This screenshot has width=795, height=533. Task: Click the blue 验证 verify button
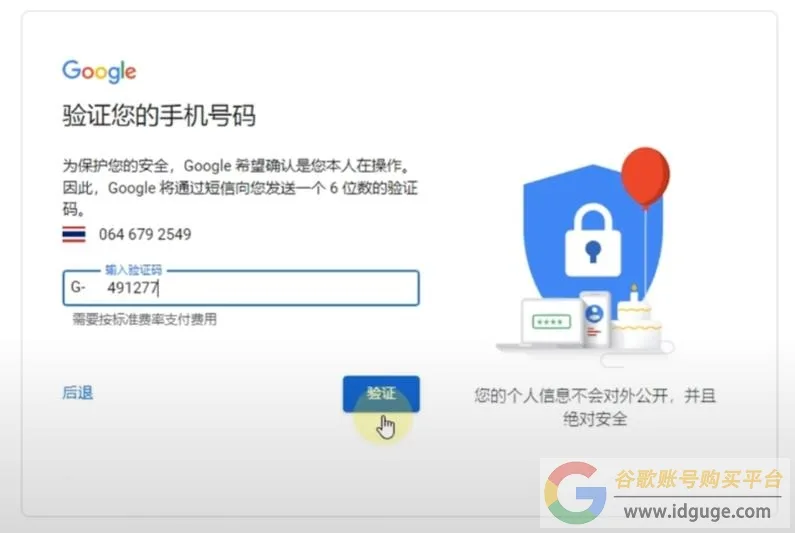(381, 394)
